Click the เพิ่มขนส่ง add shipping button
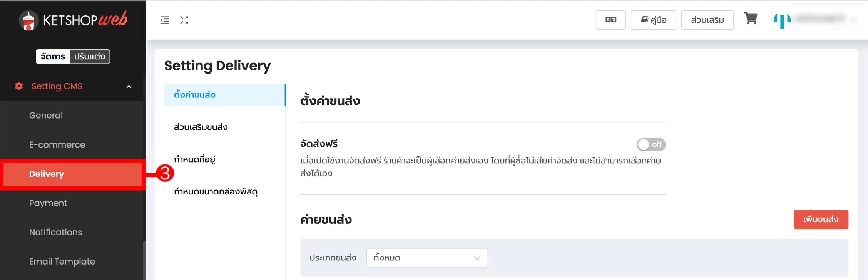The height and width of the screenshot is (280, 868). point(821,220)
